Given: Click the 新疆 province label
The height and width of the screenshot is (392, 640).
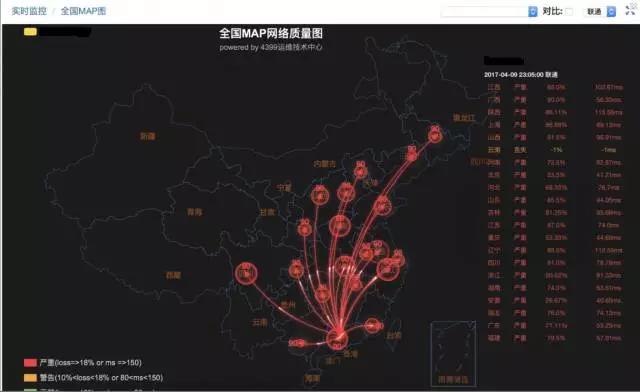Looking at the screenshot, I should click(147, 136).
